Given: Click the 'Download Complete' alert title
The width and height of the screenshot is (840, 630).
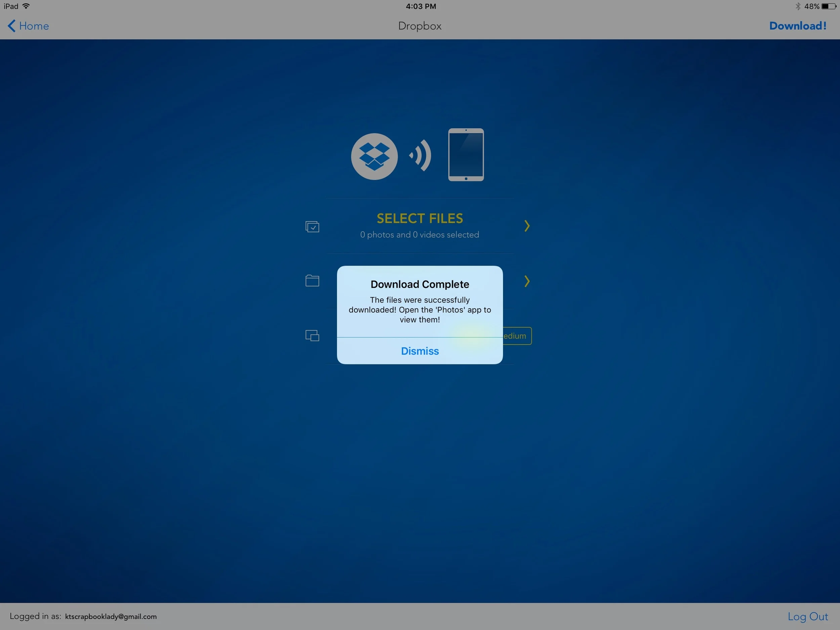Looking at the screenshot, I should coord(420,284).
